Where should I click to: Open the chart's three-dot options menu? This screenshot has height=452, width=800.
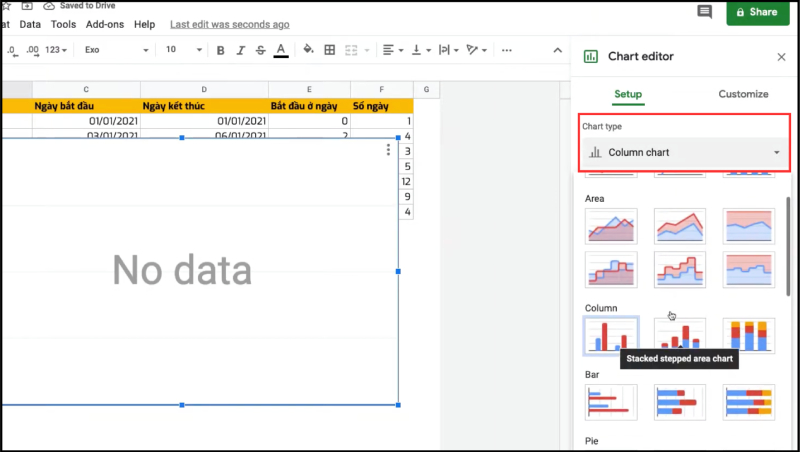388,149
